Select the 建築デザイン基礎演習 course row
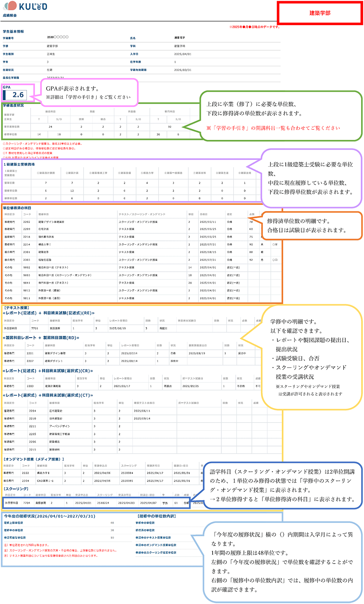This screenshot has height=604, width=364. pyautogui.click(x=142, y=222)
